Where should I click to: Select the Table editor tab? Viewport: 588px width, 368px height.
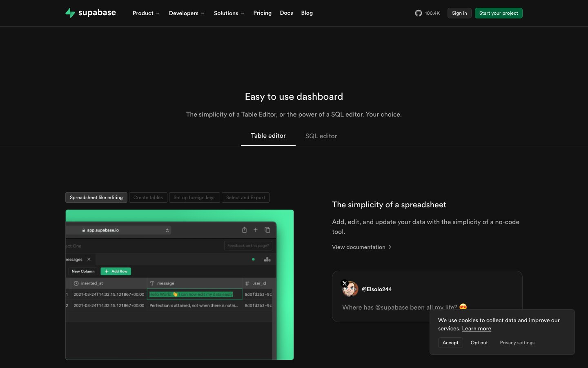268,136
